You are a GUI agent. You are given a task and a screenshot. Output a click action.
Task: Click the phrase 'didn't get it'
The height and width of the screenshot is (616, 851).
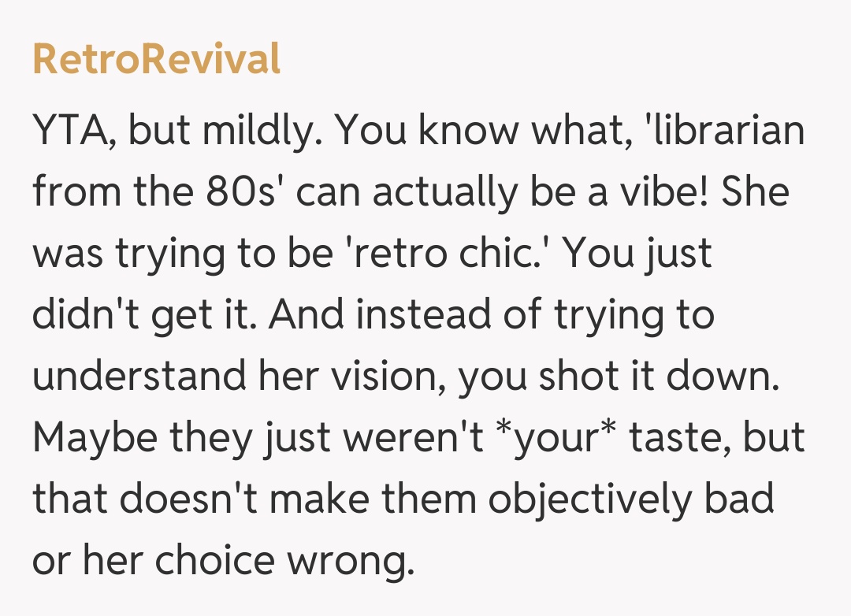(x=144, y=315)
